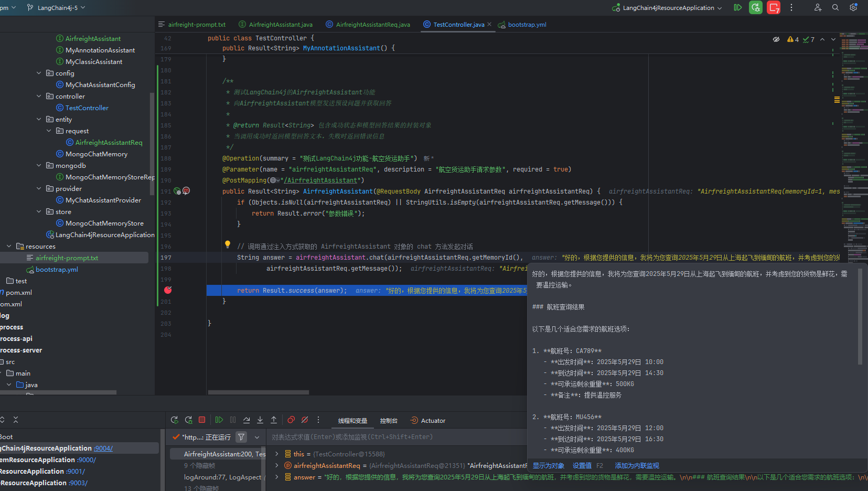Open the LangChain4jResourceApplication run configuration dropdown
Image resolution: width=868 pixels, height=491 pixels.
point(668,8)
